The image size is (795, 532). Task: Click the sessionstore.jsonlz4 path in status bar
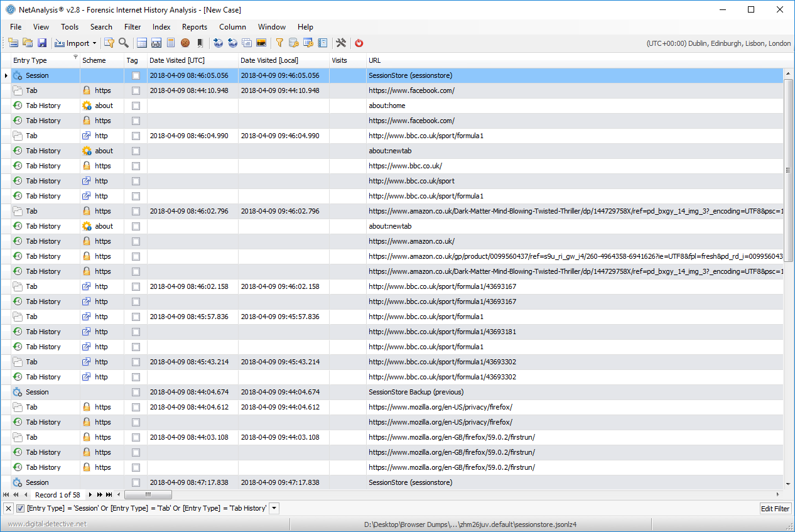click(470, 524)
